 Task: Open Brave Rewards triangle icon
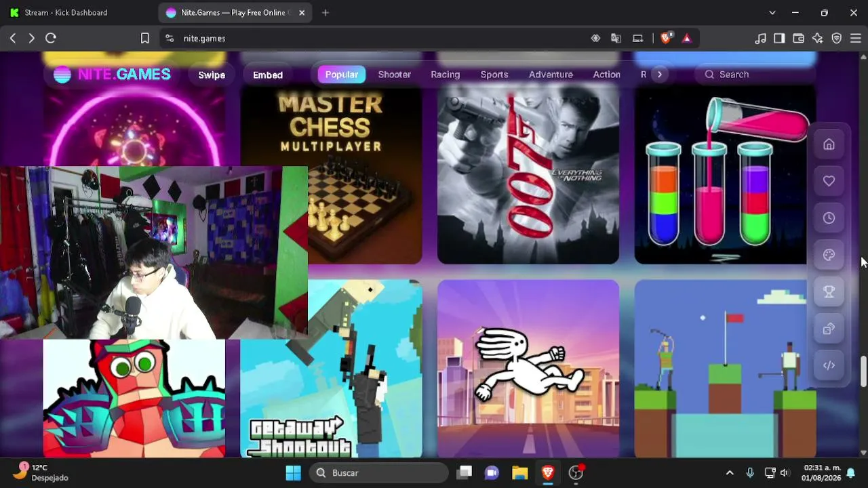(x=686, y=39)
